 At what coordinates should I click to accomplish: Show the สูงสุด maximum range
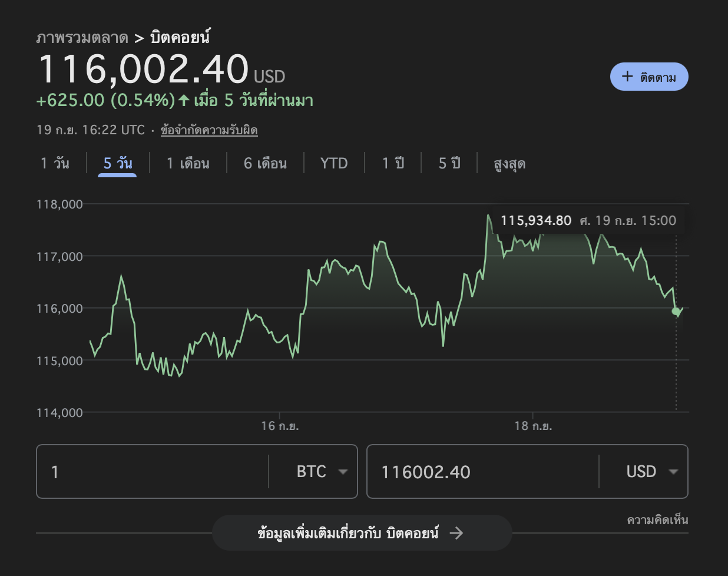(x=509, y=163)
